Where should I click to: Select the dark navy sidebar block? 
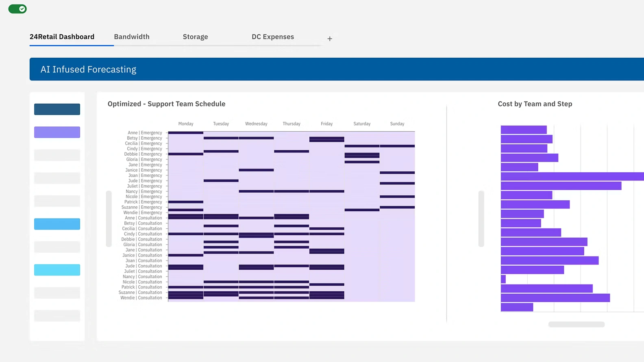pos(57,109)
